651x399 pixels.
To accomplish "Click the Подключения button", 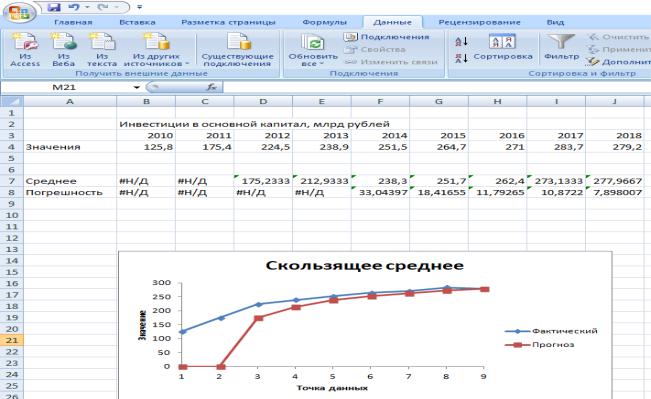I will (x=387, y=37).
